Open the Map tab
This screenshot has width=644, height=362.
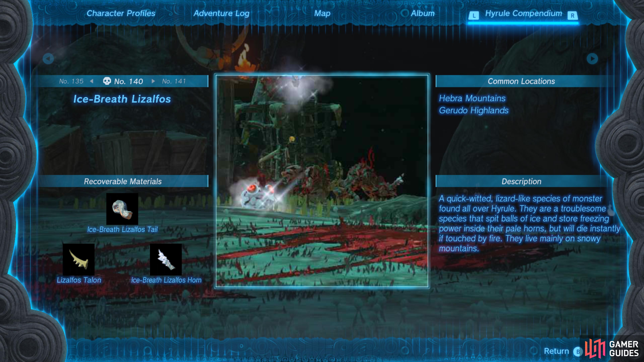click(x=322, y=13)
